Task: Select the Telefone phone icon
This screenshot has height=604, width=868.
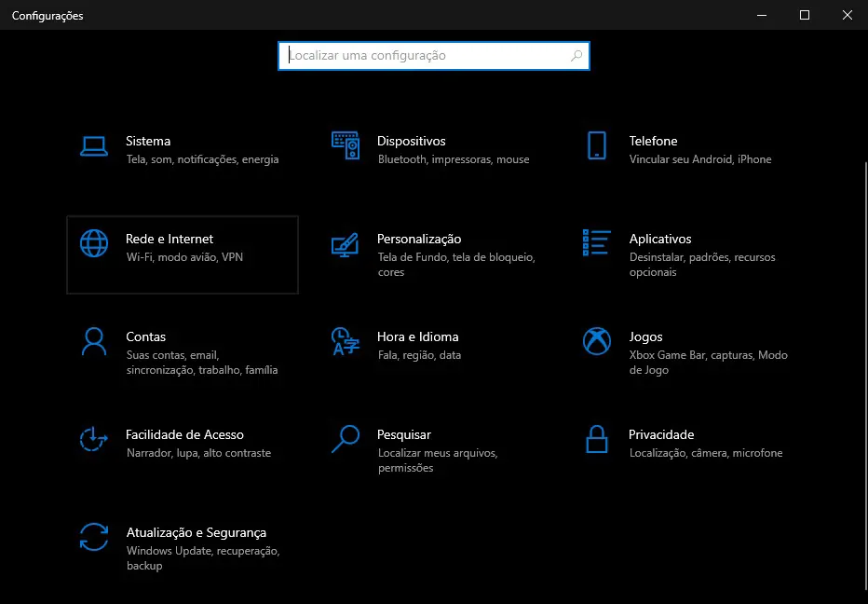Action: pyautogui.click(x=597, y=145)
